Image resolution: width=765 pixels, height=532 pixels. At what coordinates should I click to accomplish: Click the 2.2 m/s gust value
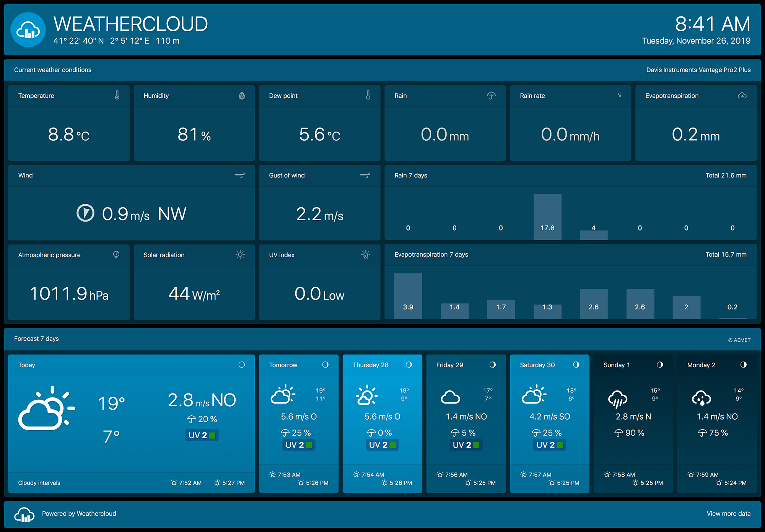point(320,214)
